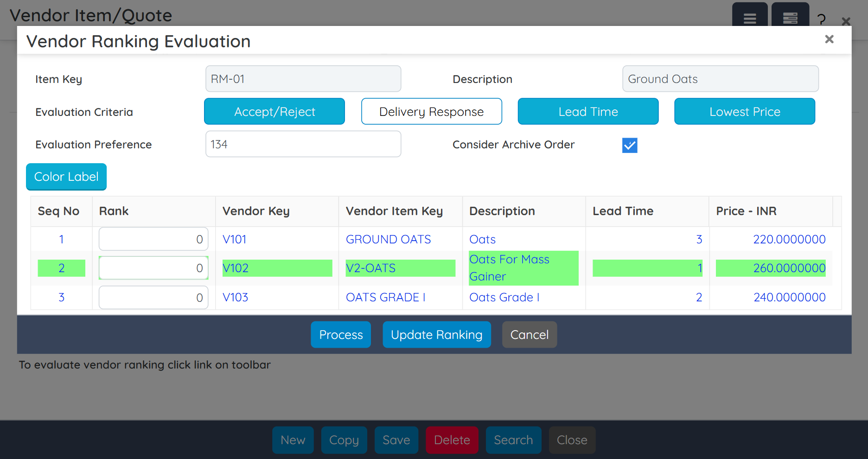Create a new record with New button
Screen dimensions: 868x459
[293, 440]
